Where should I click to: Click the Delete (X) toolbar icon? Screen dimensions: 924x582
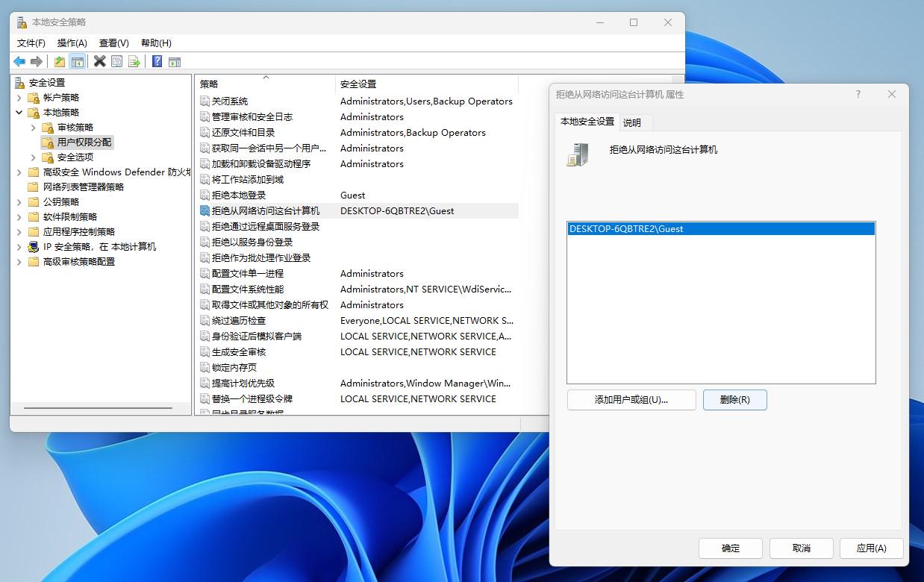(99, 61)
